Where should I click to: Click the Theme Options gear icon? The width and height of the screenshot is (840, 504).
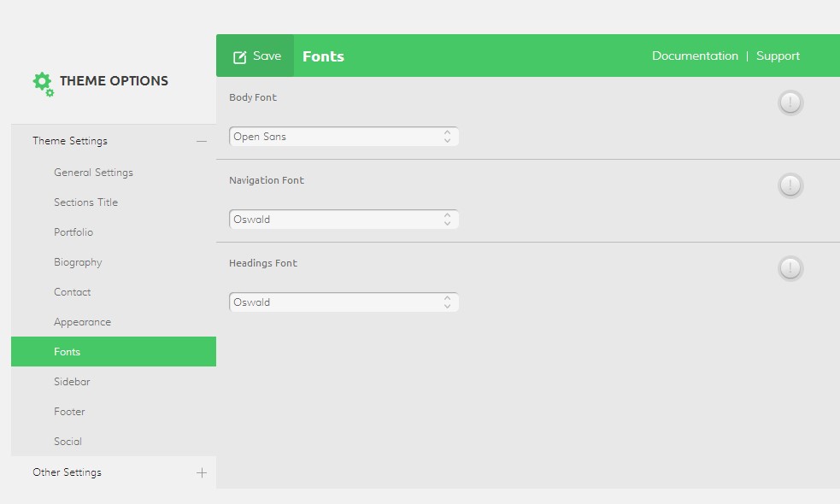pyautogui.click(x=42, y=83)
